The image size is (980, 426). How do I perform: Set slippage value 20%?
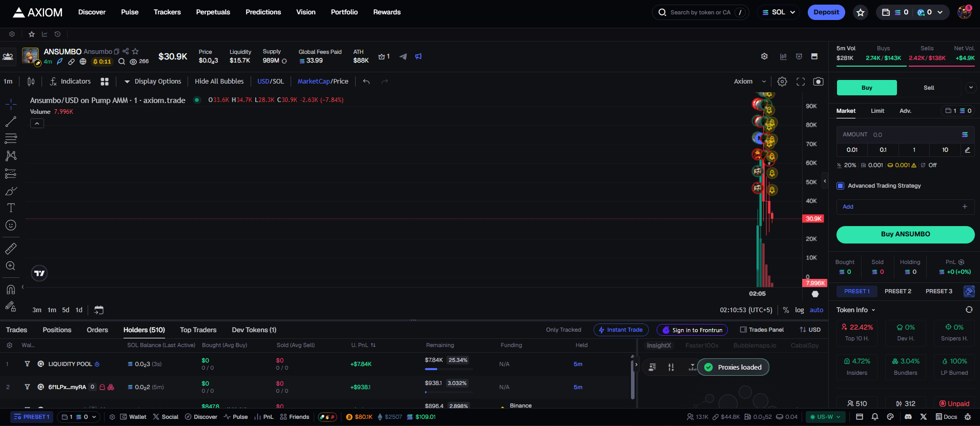(846, 165)
